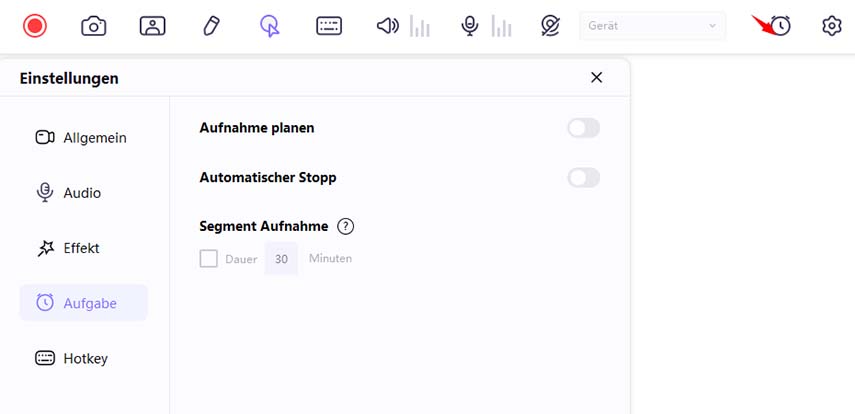Mute the microphone input
This screenshot has height=414, width=855.
point(469,26)
